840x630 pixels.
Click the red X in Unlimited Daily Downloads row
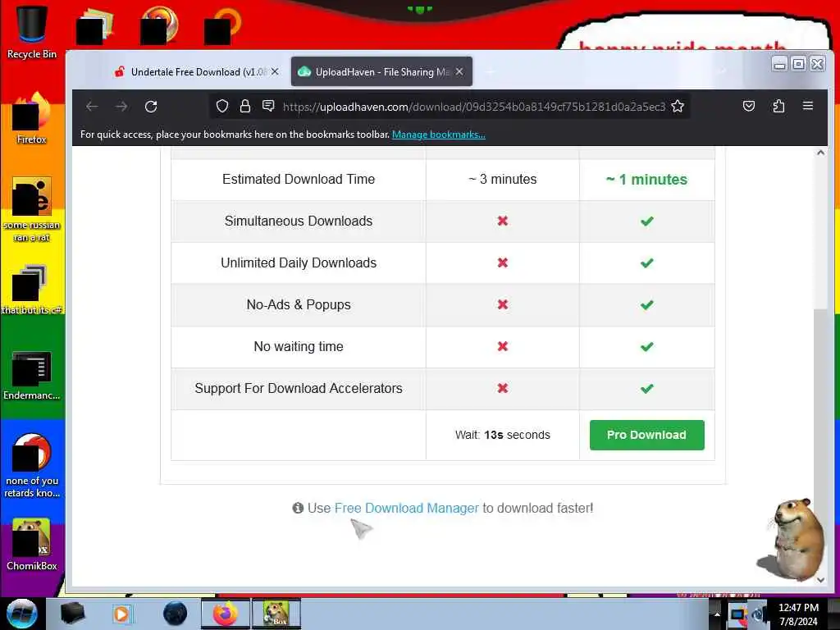pos(503,262)
